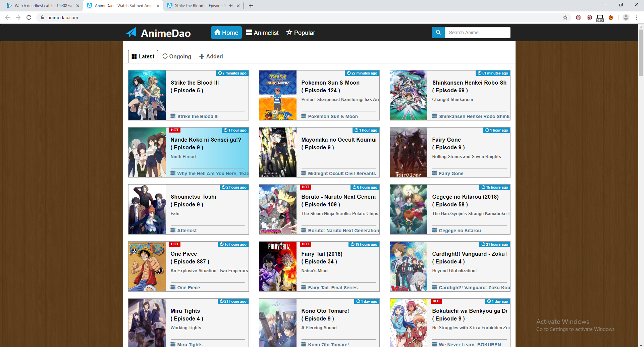Click the second red hexagon extension icon
The width and height of the screenshot is (644, 347).
pyautogui.click(x=589, y=17)
